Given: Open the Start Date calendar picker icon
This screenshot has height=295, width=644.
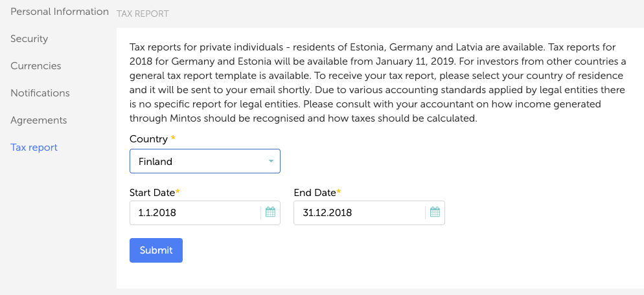Looking at the screenshot, I should (270, 212).
